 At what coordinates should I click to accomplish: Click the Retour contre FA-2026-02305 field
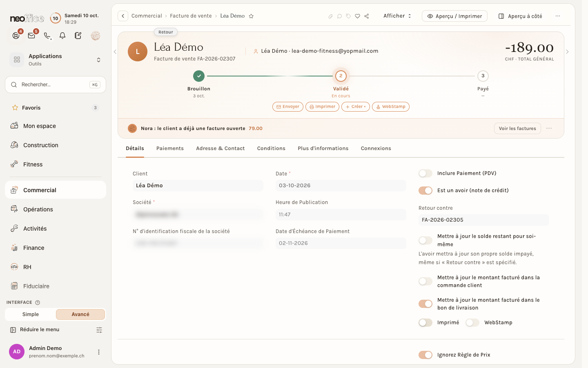[x=484, y=220]
